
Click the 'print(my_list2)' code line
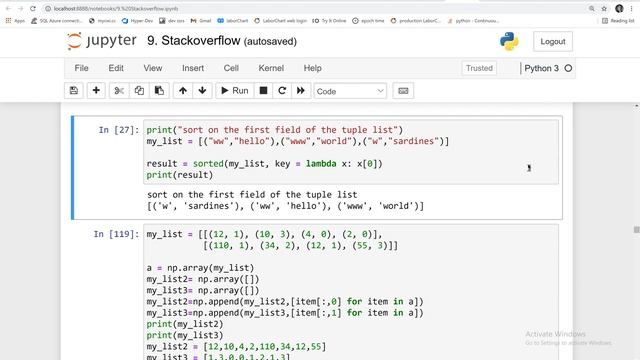[x=185, y=324]
